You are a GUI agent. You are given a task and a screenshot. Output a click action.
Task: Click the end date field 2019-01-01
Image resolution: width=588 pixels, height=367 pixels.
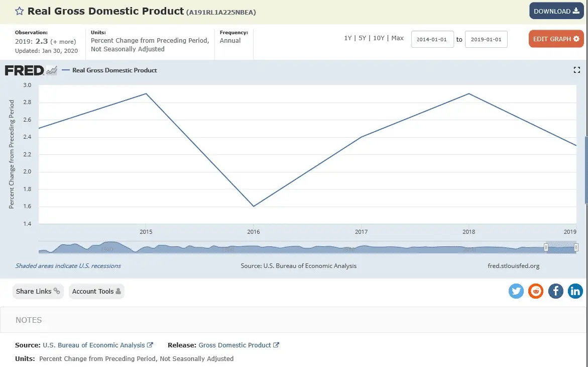click(486, 39)
